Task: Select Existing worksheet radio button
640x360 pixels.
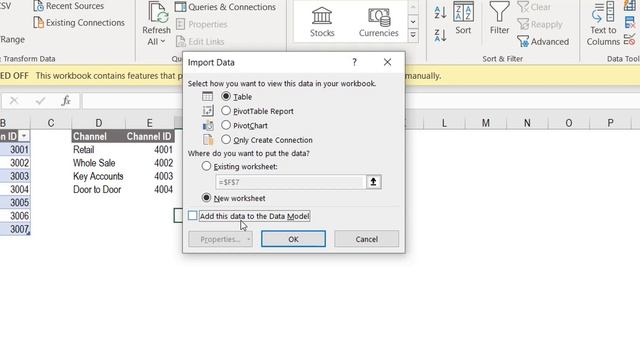Action: coord(206,166)
